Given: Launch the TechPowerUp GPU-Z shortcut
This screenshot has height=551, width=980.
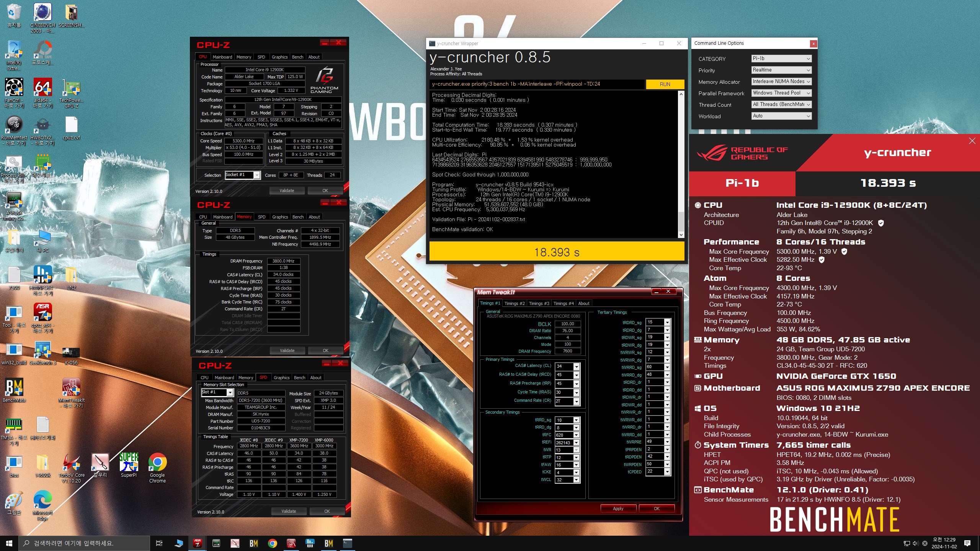Looking at the screenshot, I should (72, 93).
